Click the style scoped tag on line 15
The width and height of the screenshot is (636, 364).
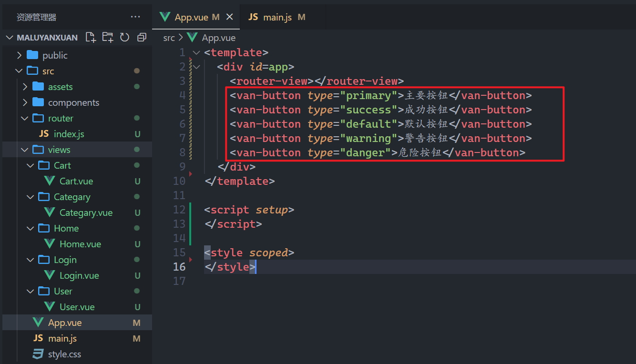tap(249, 253)
